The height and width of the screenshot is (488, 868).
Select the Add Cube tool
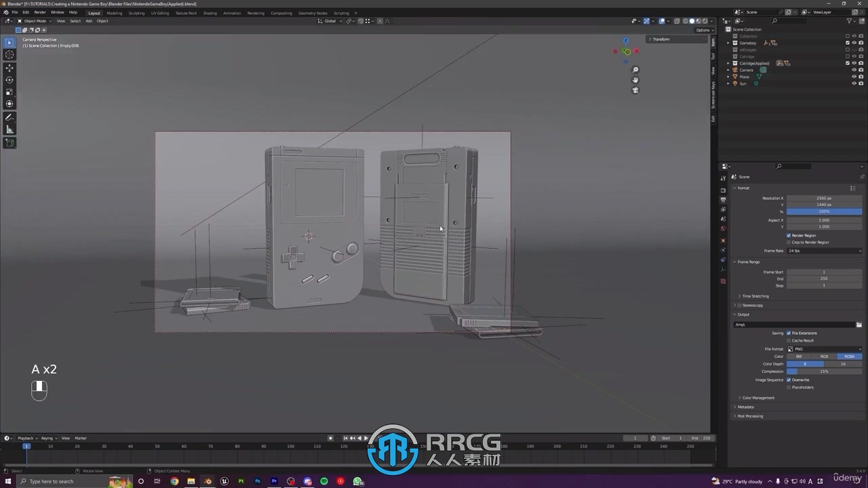coord(9,142)
